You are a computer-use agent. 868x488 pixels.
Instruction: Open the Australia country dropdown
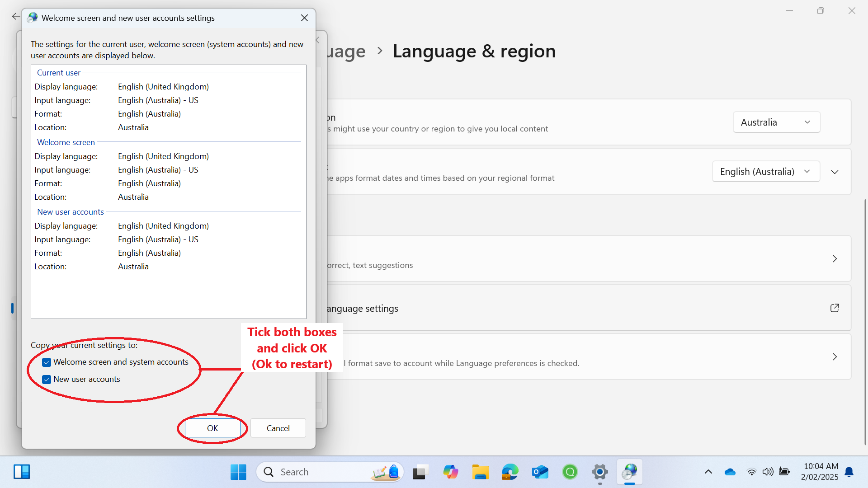tap(776, 122)
